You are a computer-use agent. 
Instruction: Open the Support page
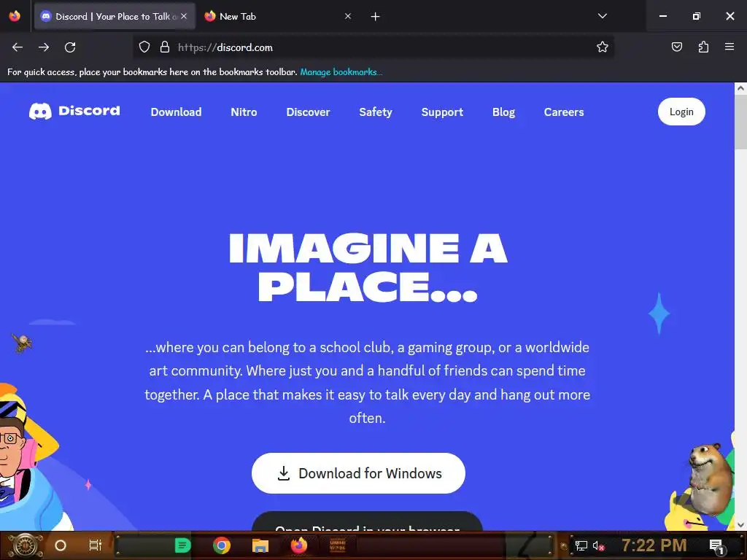(442, 112)
